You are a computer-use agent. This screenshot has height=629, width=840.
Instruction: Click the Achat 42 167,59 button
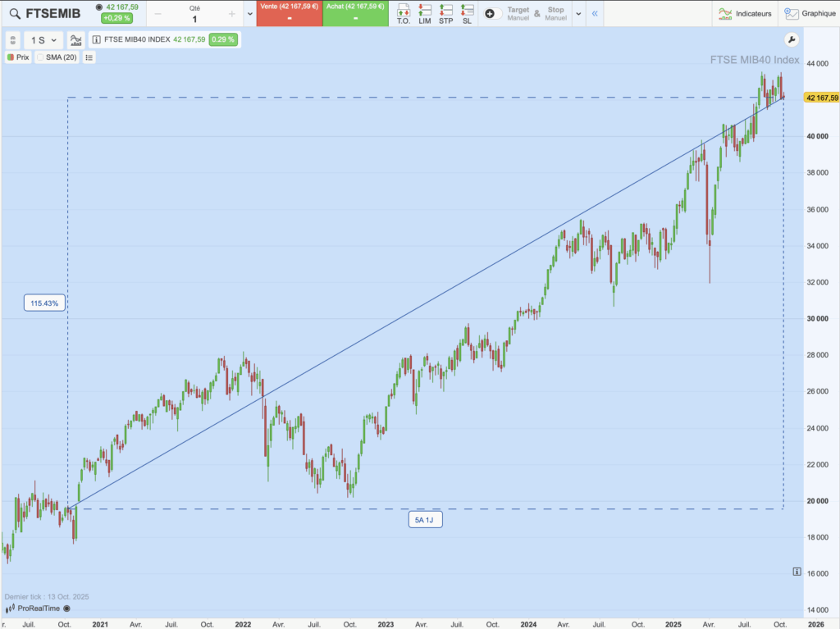point(356,13)
